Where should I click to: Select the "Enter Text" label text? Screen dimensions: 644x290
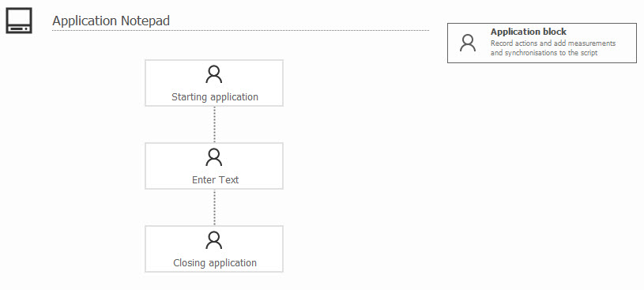(x=215, y=180)
